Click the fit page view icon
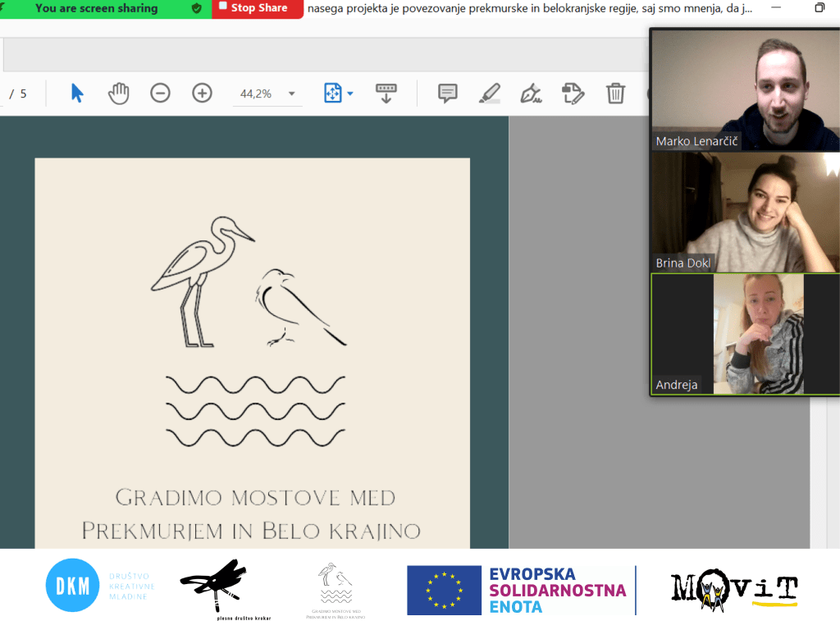 (x=332, y=94)
